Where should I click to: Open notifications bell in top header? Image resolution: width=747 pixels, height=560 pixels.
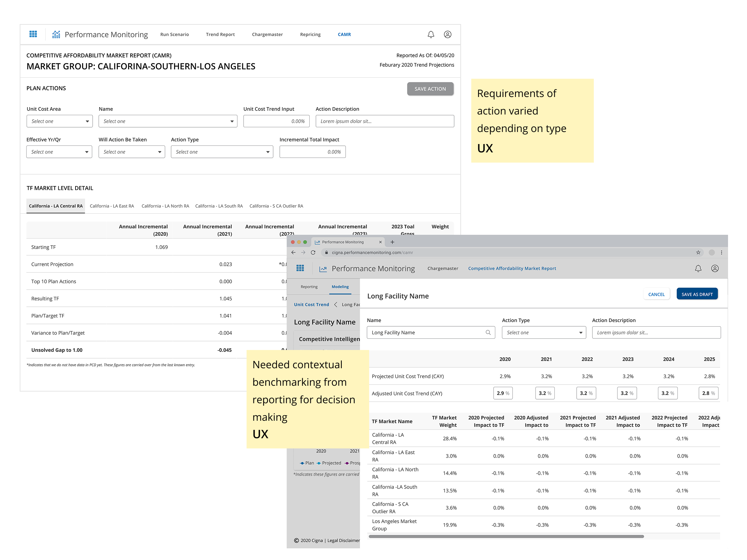[x=431, y=34]
